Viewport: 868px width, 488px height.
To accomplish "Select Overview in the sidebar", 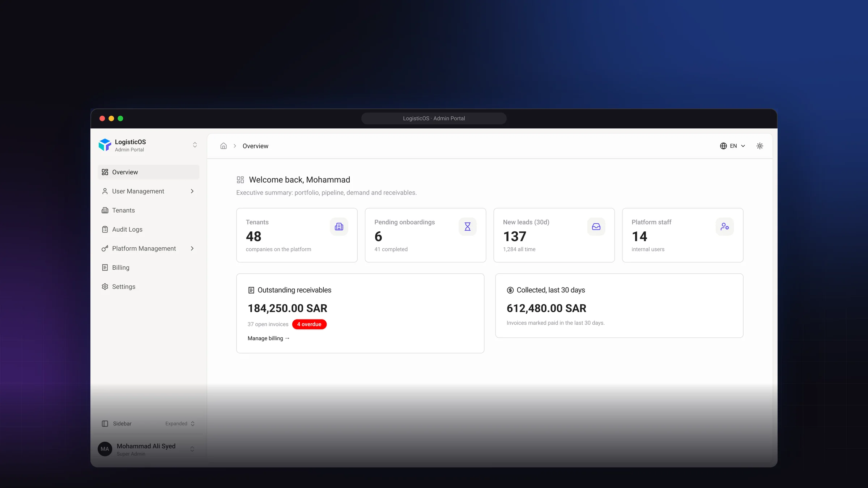I will click(148, 172).
